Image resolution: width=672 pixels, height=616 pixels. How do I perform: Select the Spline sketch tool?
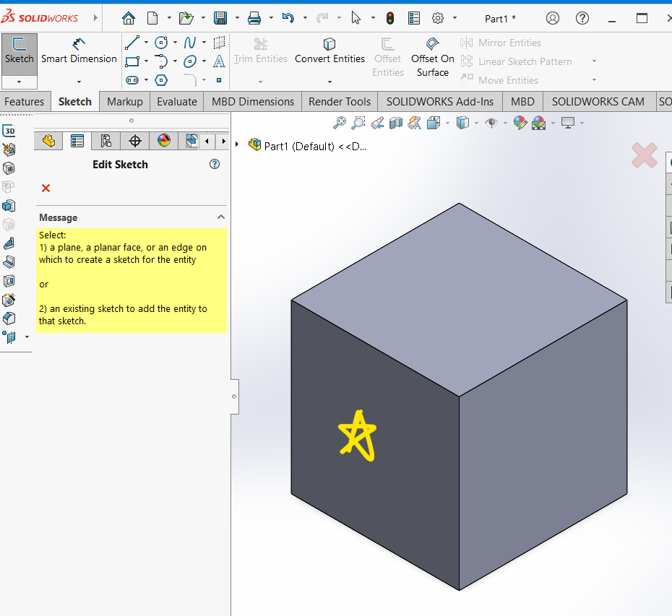tap(189, 43)
